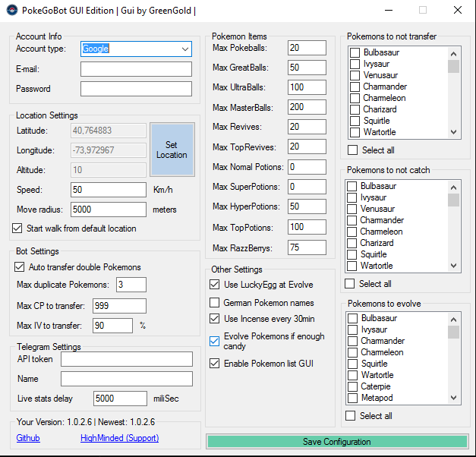476x457 pixels.
Task: Minimize the PokeGoBot window
Action: point(389,10)
